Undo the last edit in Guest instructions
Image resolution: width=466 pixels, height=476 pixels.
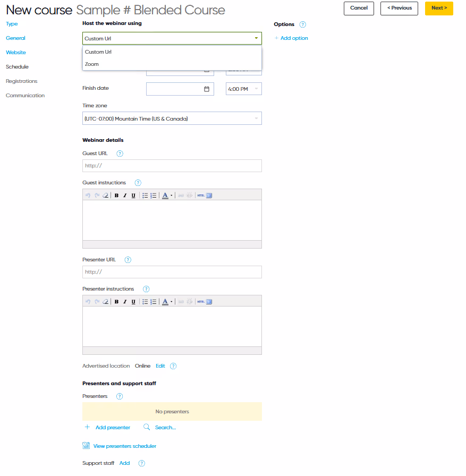89,195
